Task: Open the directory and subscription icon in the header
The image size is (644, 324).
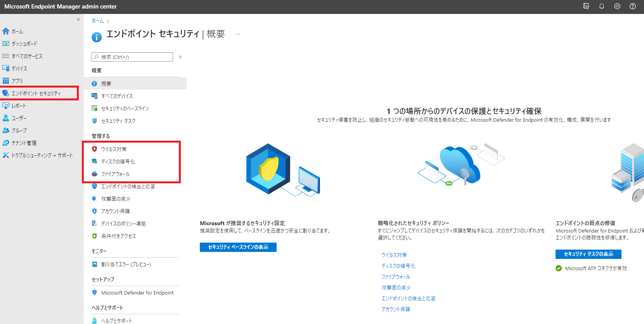Action: 586,6
